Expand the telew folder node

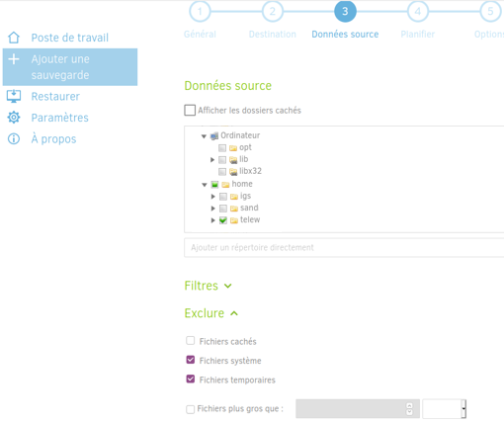click(x=212, y=220)
